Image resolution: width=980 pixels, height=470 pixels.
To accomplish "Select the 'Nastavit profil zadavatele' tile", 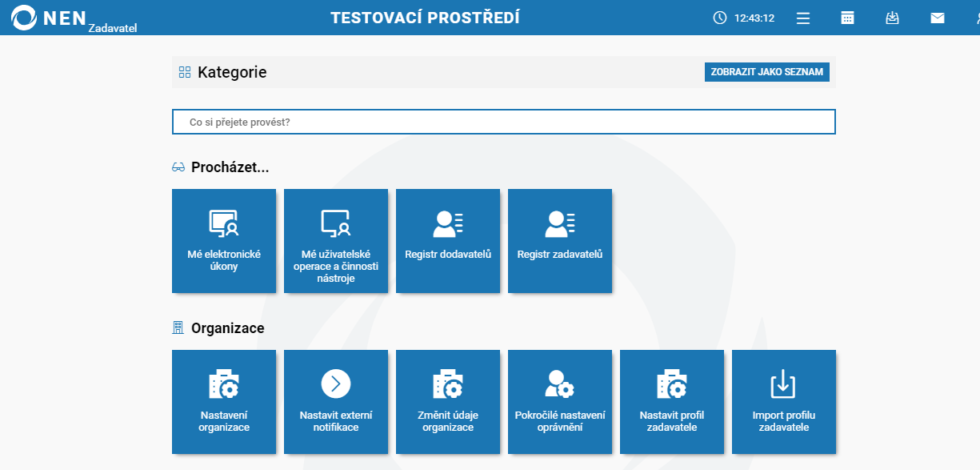I will (672, 402).
